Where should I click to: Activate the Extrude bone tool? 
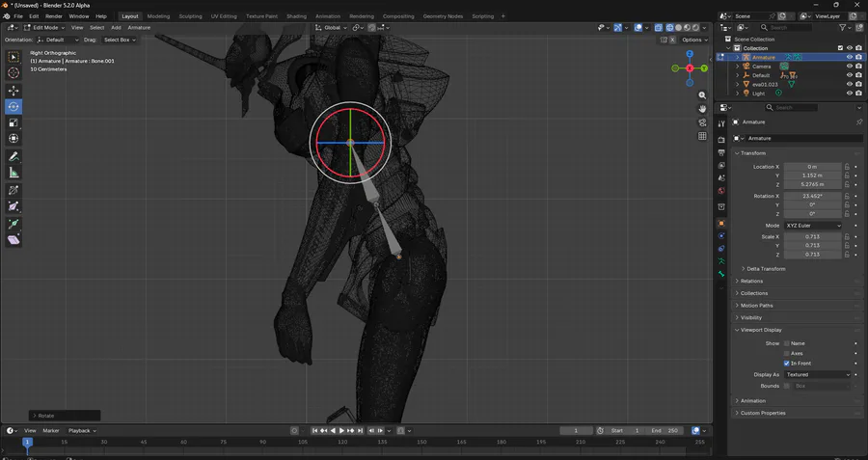click(14, 224)
